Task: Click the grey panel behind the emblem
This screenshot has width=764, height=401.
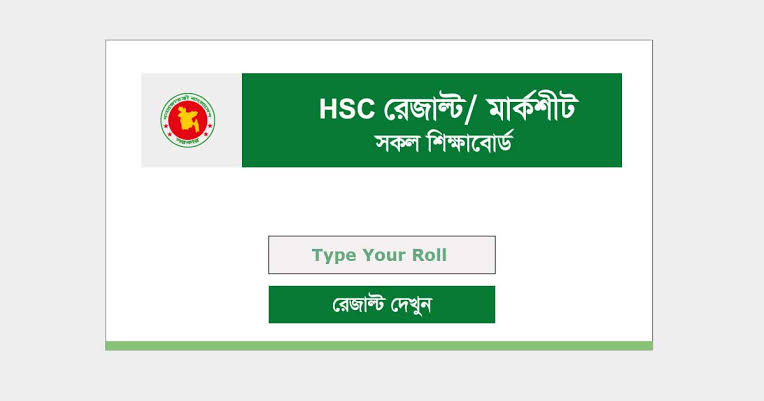Action: (x=191, y=120)
